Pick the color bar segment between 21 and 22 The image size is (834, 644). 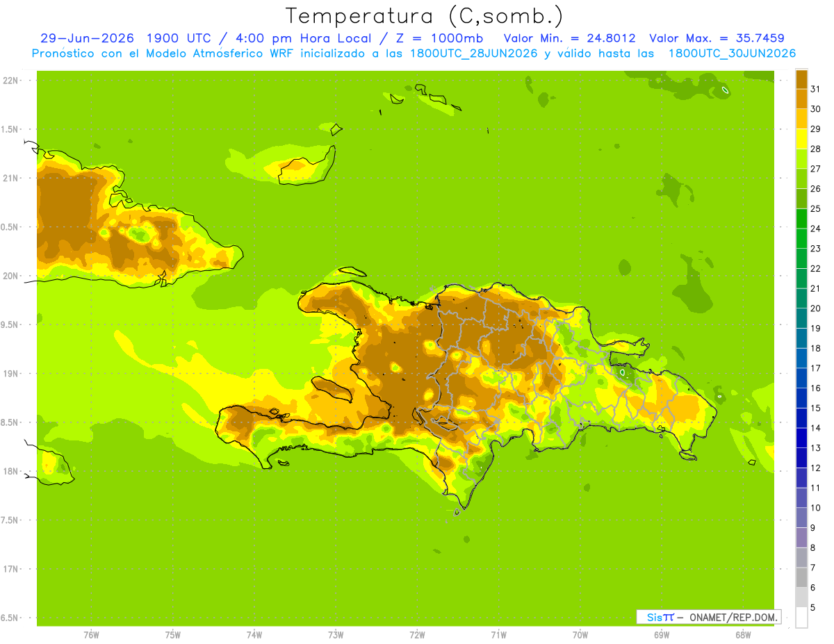(x=801, y=278)
